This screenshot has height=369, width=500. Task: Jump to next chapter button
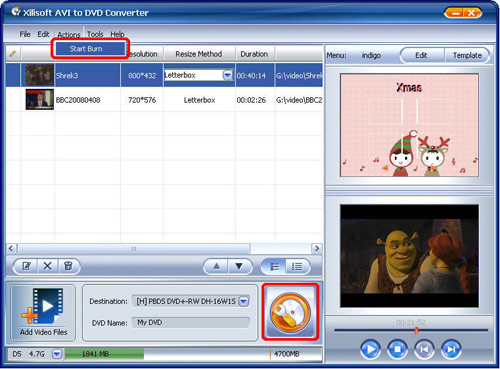pos(451,349)
